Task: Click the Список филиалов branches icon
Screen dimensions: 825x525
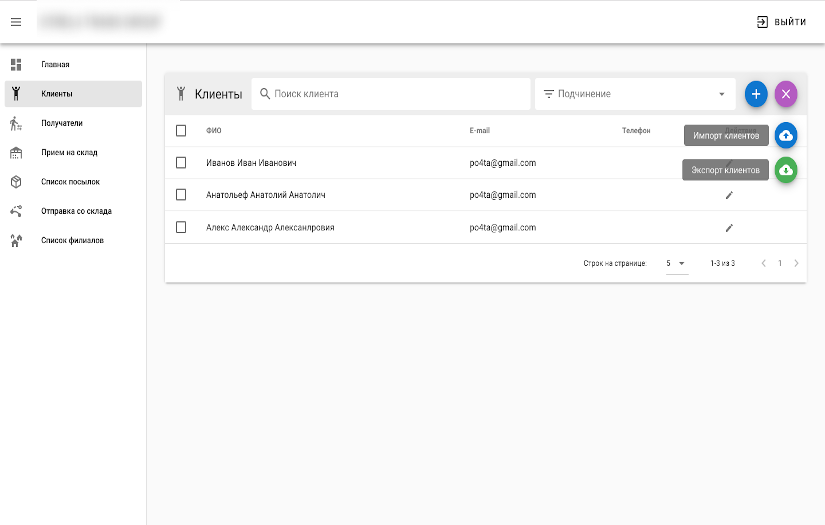Action: [x=16, y=240]
